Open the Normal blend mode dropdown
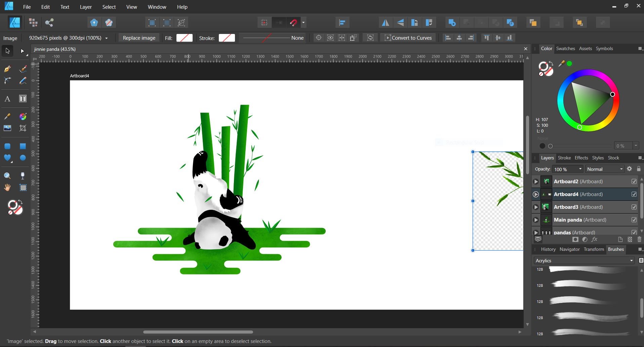Screen dimensions: 644x347 pos(605,169)
